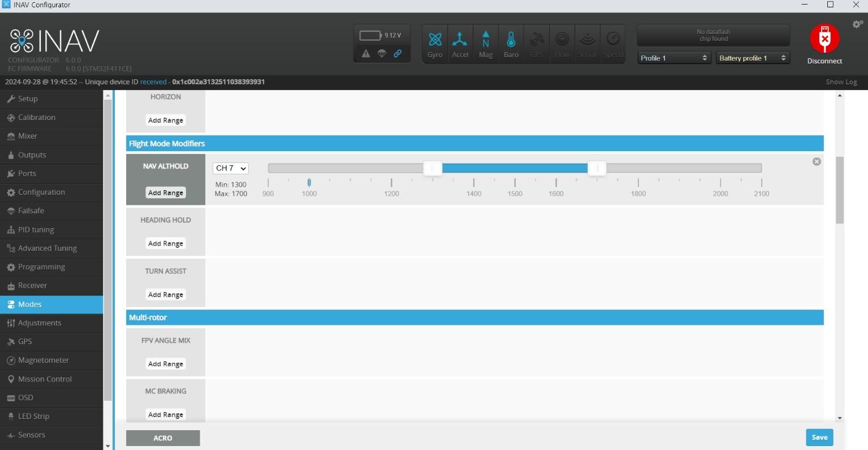
Task: Open the Gyro sensor status panel
Action: click(434, 42)
